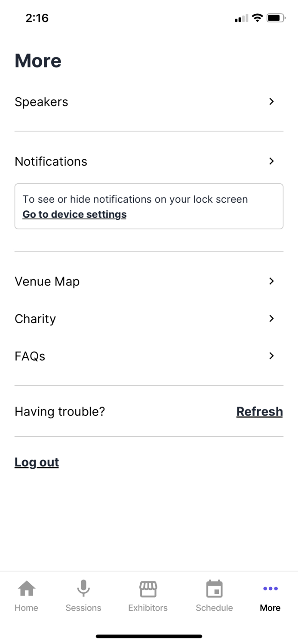This screenshot has width=298, height=644.
Task: Tap the battery icon in status bar
Action: point(276,18)
